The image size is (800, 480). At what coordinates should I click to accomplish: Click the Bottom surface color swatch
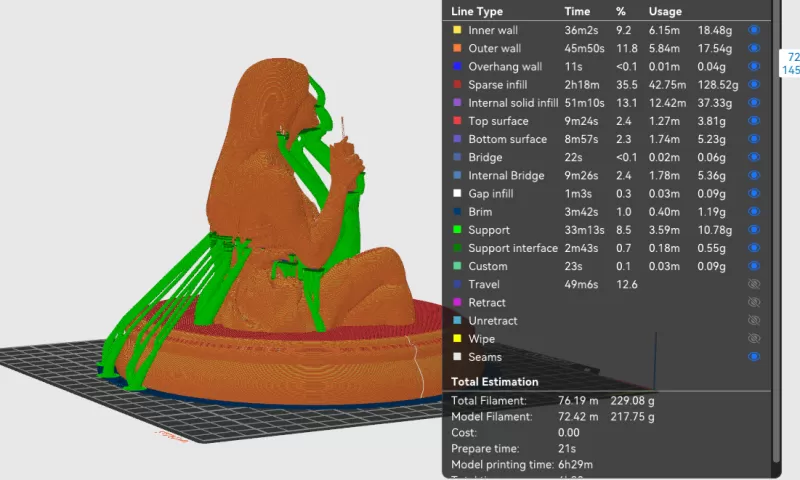(x=457, y=139)
